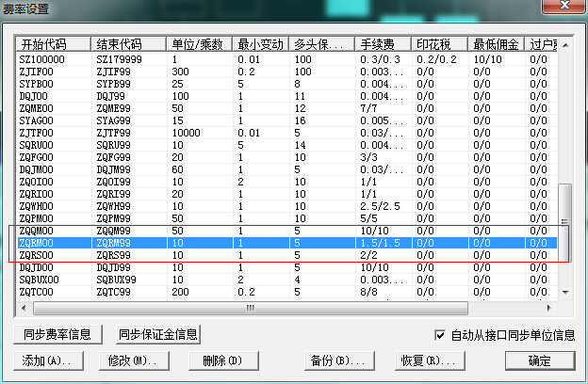Image resolution: width=588 pixels, height=384 pixels.
Task: Select the ZQFG00 row
Action: click(287, 157)
